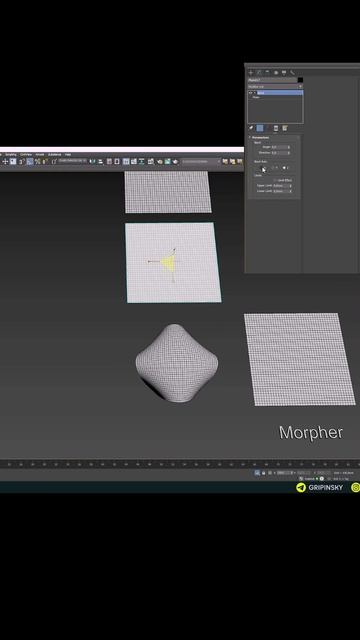
Task: Switch to the Modify panel tab
Action: [258, 73]
